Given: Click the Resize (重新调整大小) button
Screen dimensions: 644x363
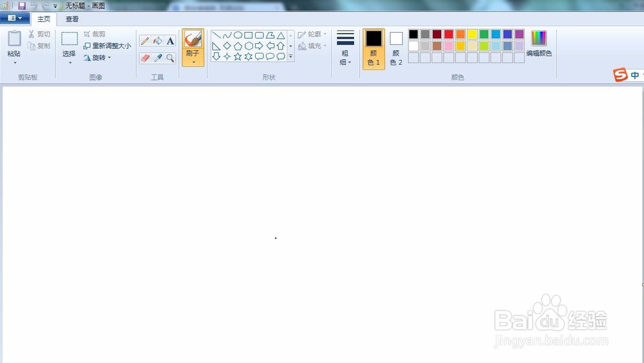Looking at the screenshot, I should click(x=107, y=46).
